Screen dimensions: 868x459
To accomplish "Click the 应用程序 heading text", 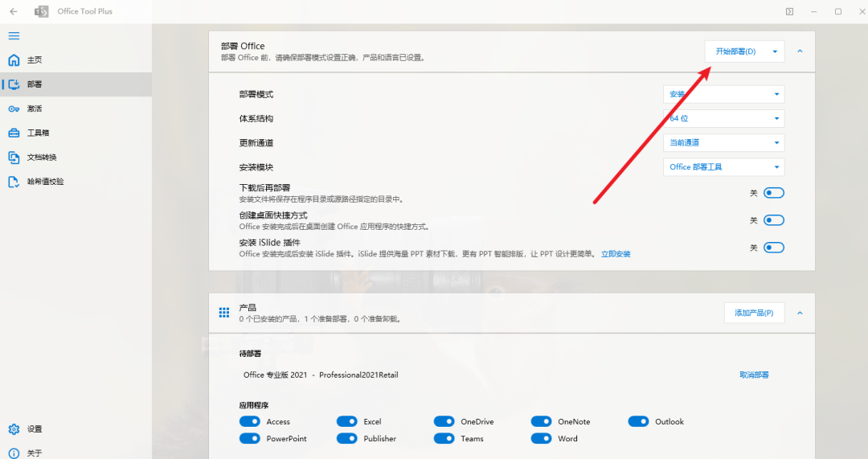I will [x=253, y=405].
